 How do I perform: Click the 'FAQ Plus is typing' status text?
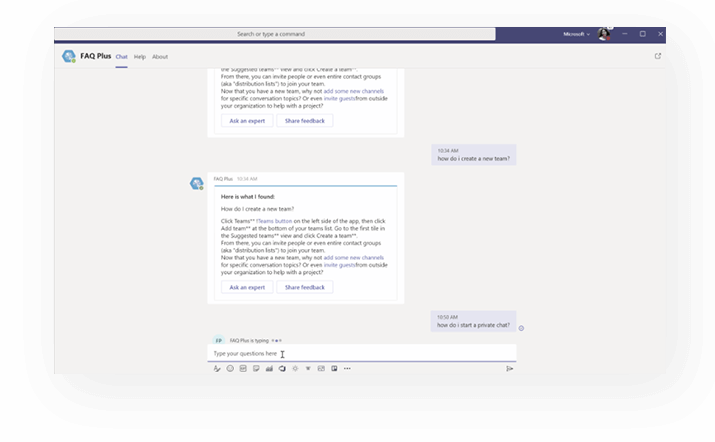click(249, 341)
